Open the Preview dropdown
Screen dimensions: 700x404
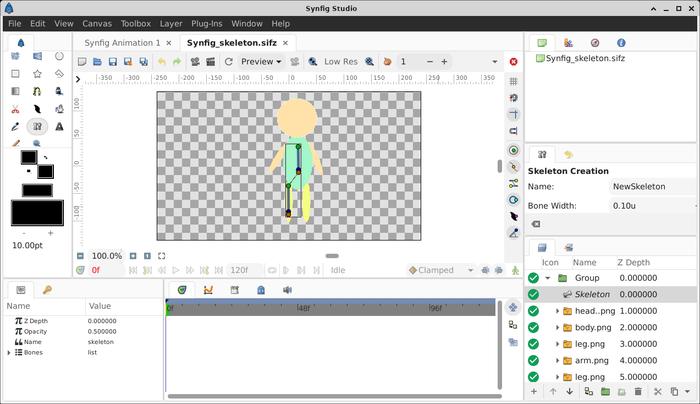click(x=261, y=62)
